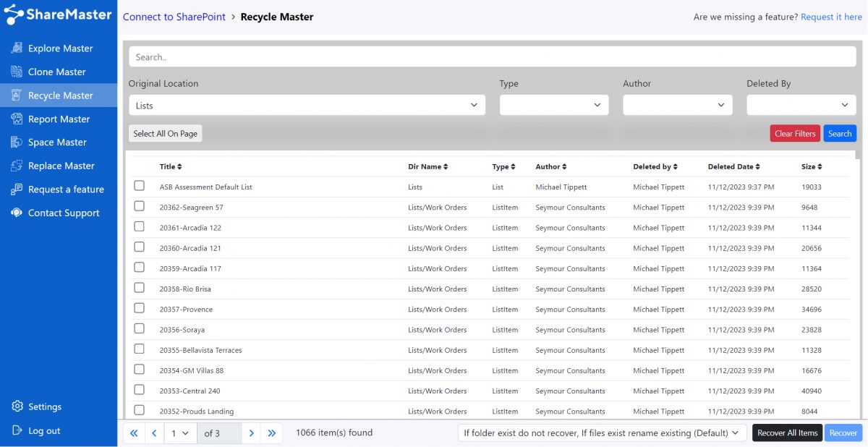
Task: Open the recovery options dropdown at the bottom
Action: (x=604, y=432)
